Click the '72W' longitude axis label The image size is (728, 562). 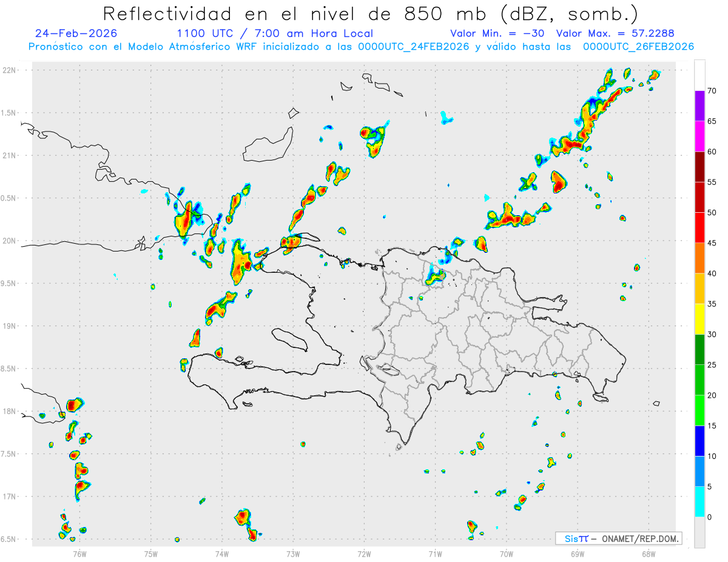(x=364, y=554)
